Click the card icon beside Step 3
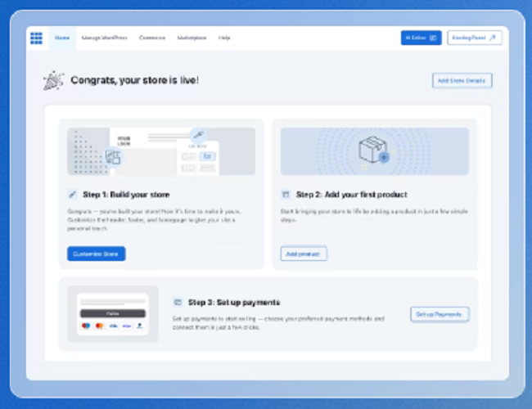532x409 pixels. pyautogui.click(x=178, y=302)
